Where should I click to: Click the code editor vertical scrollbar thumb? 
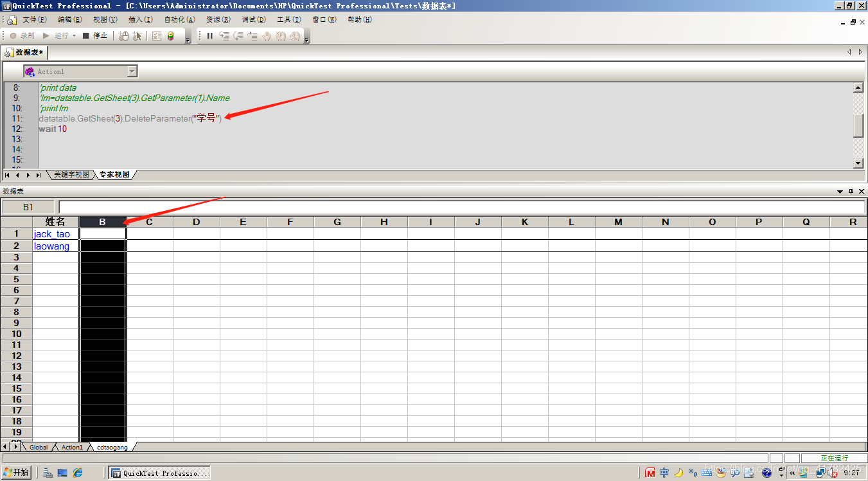858,125
